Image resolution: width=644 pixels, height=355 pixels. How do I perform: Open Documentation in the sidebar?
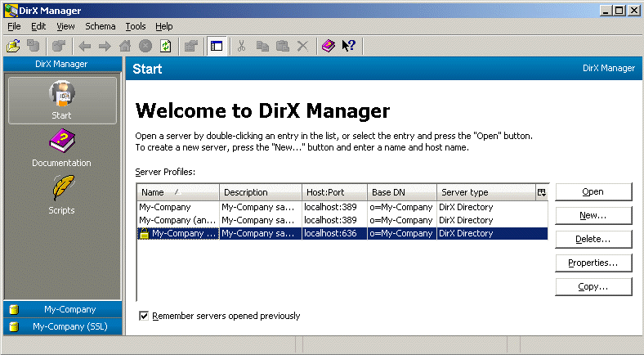[61, 148]
